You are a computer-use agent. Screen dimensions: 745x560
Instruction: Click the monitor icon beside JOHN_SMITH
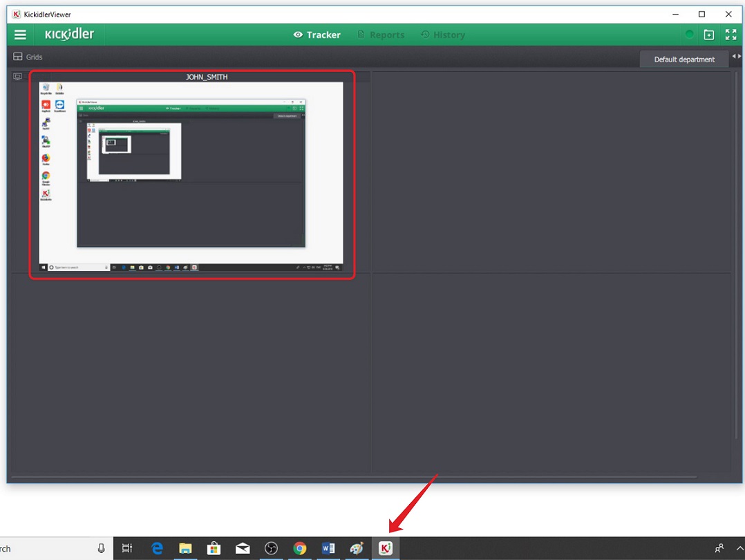17,77
